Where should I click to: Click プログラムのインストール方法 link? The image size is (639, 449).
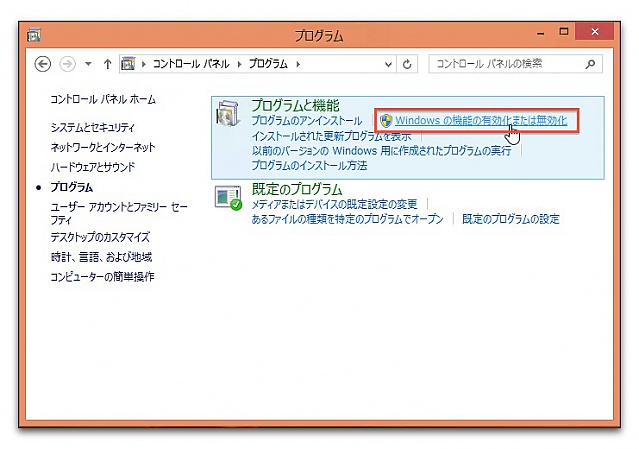(x=309, y=165)
